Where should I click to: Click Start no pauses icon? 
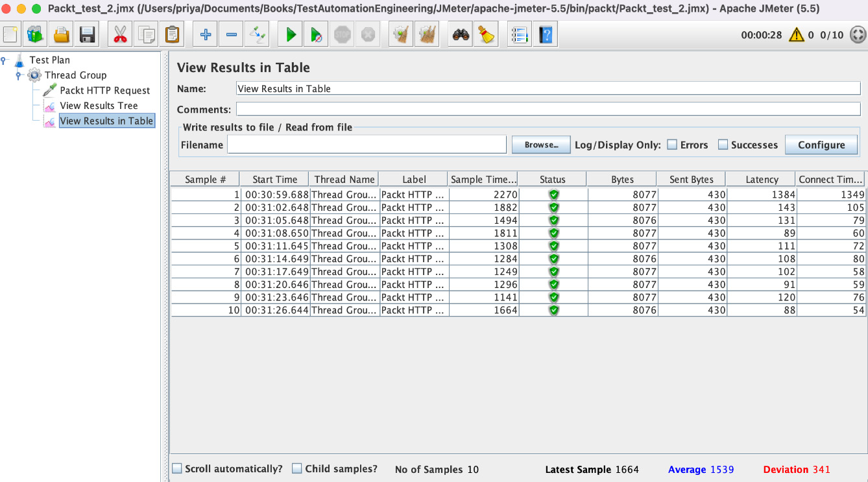point(316,34)
